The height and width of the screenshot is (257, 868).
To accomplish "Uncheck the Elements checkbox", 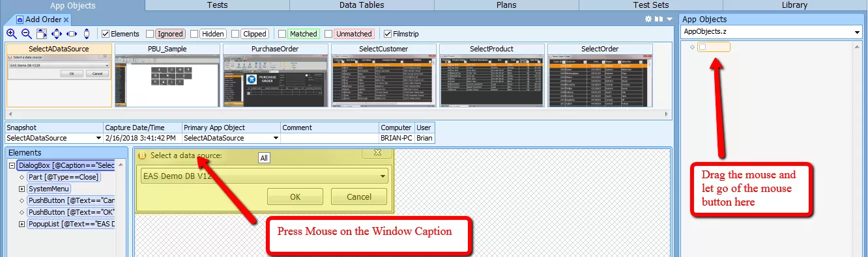I will [x=105, y=34].
